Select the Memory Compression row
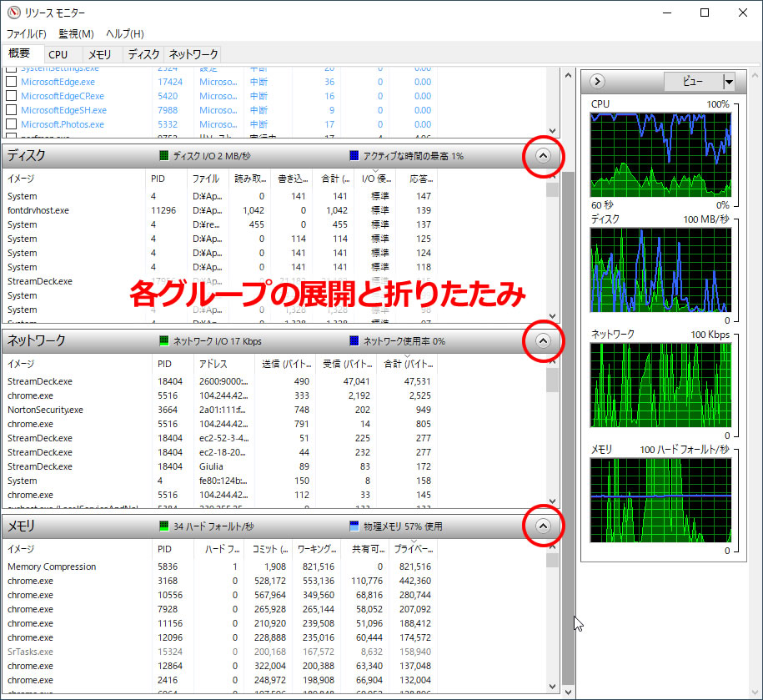The image size is (763, 700). pos(219,567)
